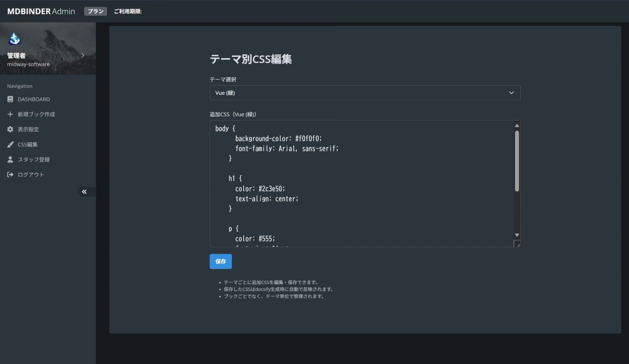Click the 追加CSS (Vue (緑)) label
The height and width of the screenshot is (364, 629).
click(x=233, y=114)
